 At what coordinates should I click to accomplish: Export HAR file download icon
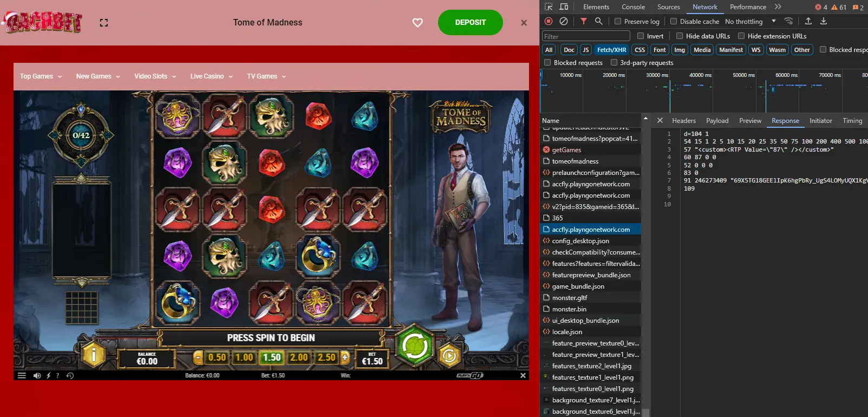[823, 21]
